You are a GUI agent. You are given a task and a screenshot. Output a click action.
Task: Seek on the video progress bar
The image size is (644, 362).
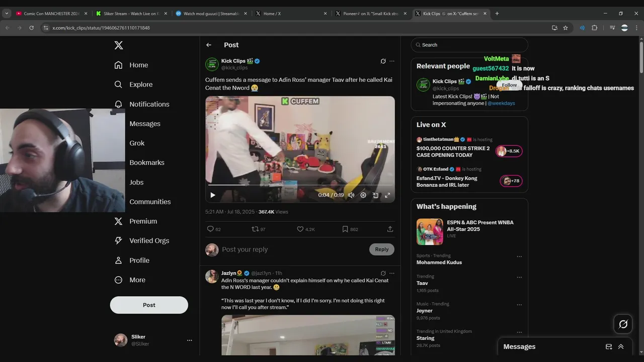pos(300,185)
